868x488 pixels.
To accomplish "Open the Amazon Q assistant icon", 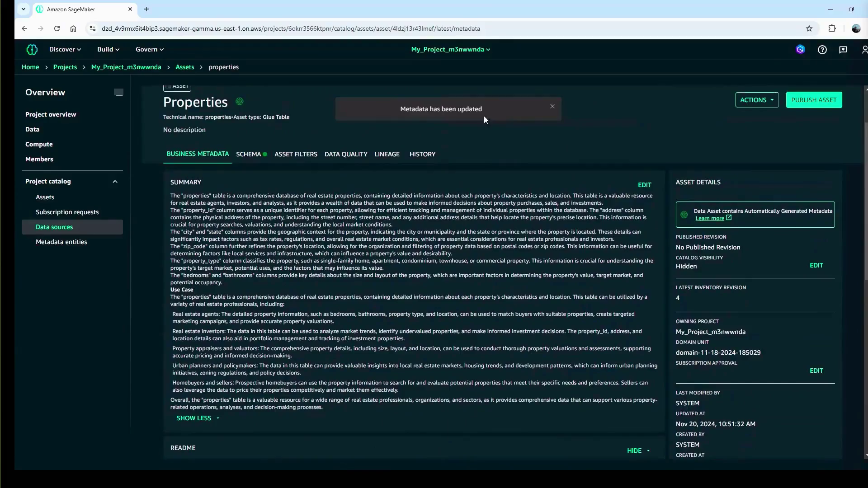I will pos(800,50).
